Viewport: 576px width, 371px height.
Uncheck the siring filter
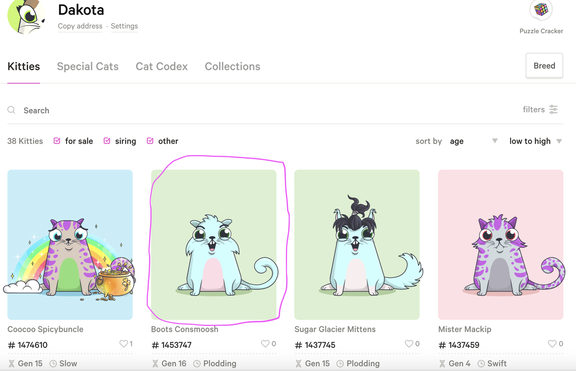tap(107, 141)
